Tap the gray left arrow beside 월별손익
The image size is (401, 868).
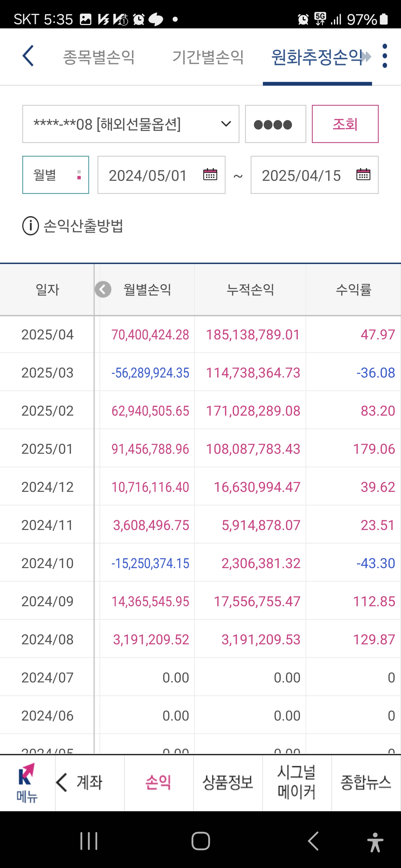click(103, 289)
